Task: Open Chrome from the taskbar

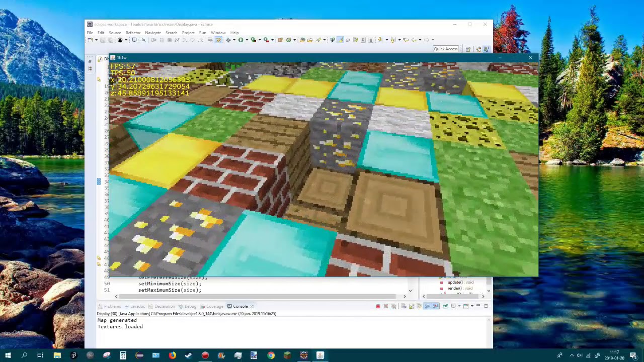Action: (271, 355)
